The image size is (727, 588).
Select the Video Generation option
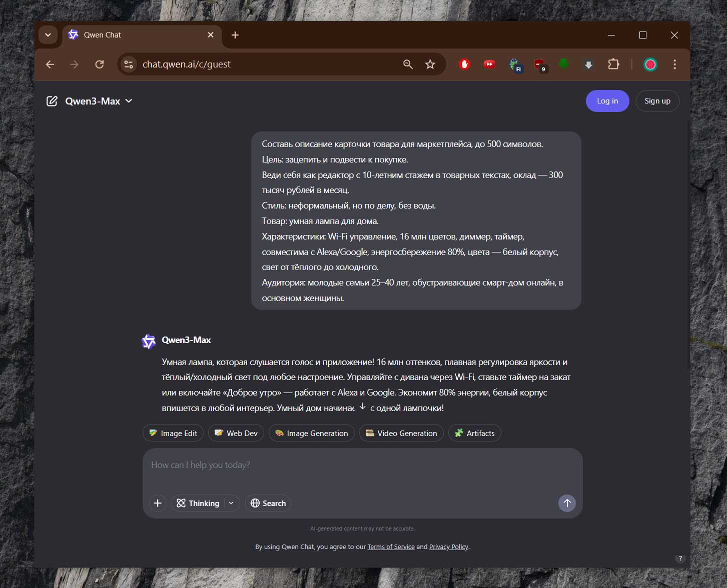tap(401, 433)
